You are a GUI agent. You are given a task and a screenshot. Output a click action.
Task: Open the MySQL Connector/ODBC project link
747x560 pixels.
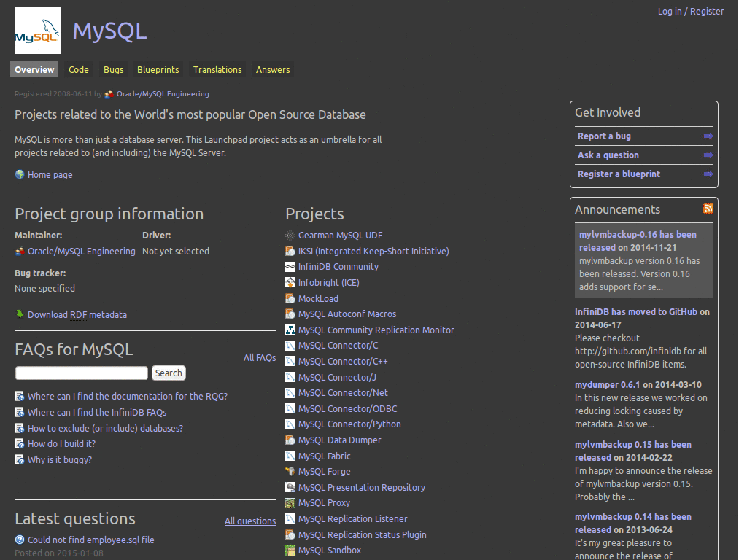(348, 408)
